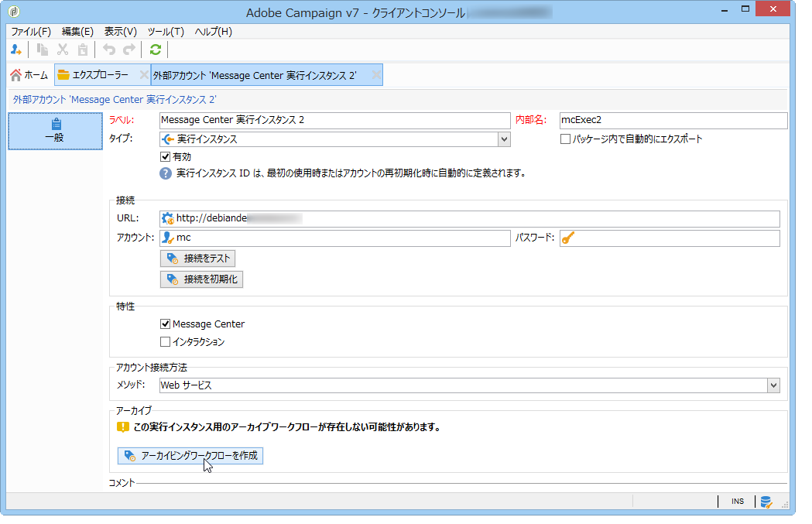Minimize the Adobe Campaign window

coord(724,9)
